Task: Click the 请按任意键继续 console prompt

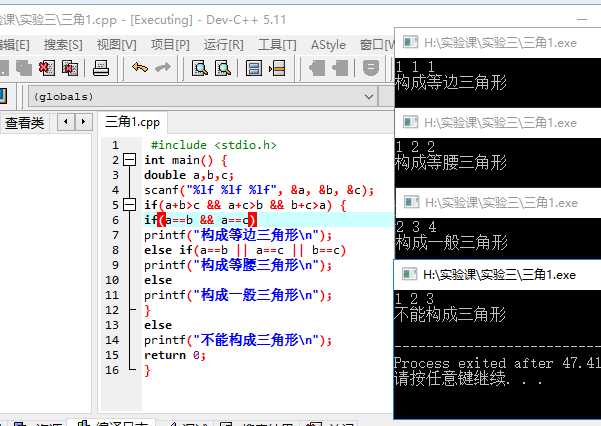Action: 468,378
